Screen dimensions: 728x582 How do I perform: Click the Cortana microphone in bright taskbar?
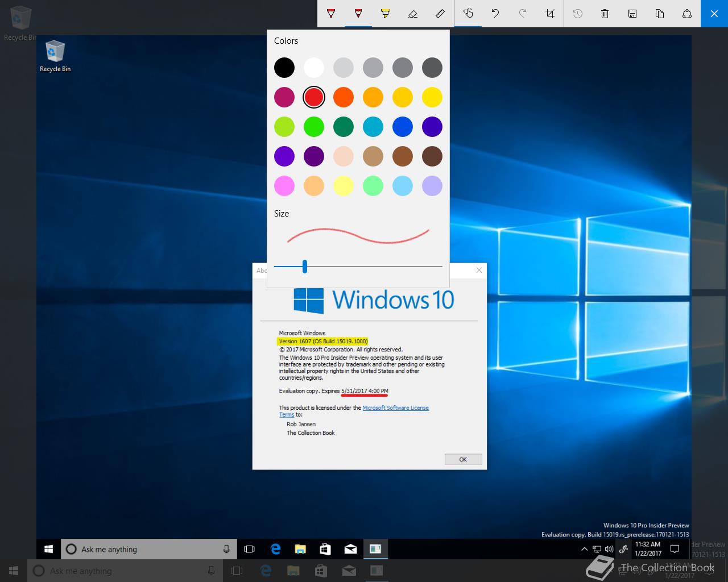226,549
